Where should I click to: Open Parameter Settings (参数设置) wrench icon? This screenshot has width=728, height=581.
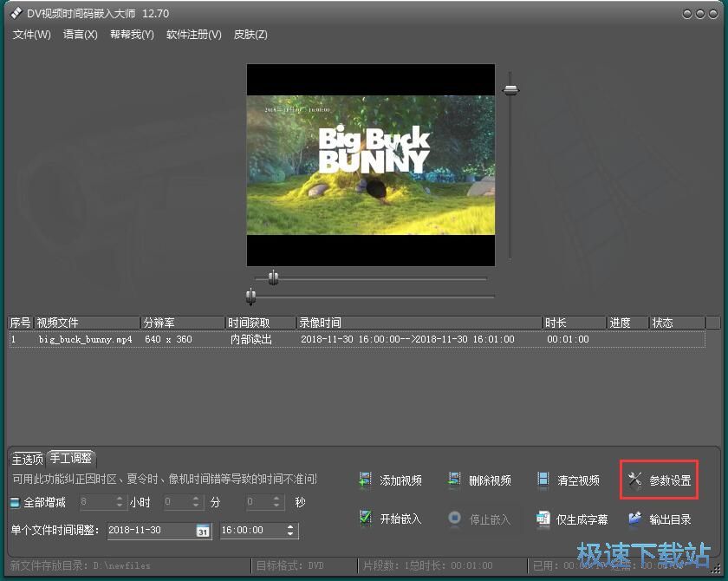pos(634,480)
